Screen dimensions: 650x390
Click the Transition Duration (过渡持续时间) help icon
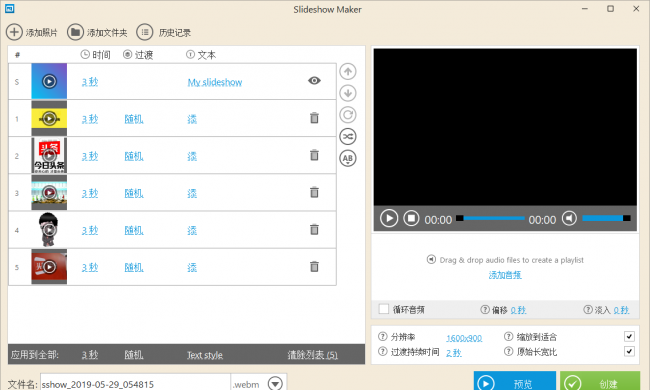click(383, 351)
